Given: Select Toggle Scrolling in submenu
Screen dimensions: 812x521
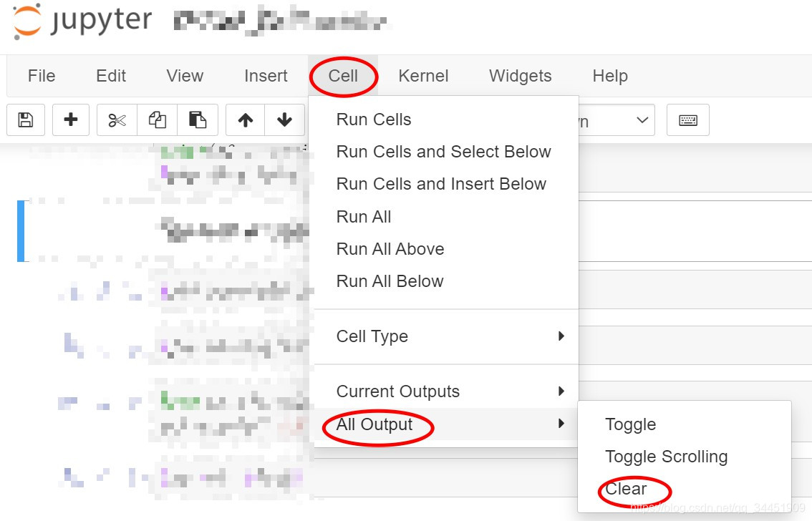Looking at the screenshot, I should pos(684,457).
